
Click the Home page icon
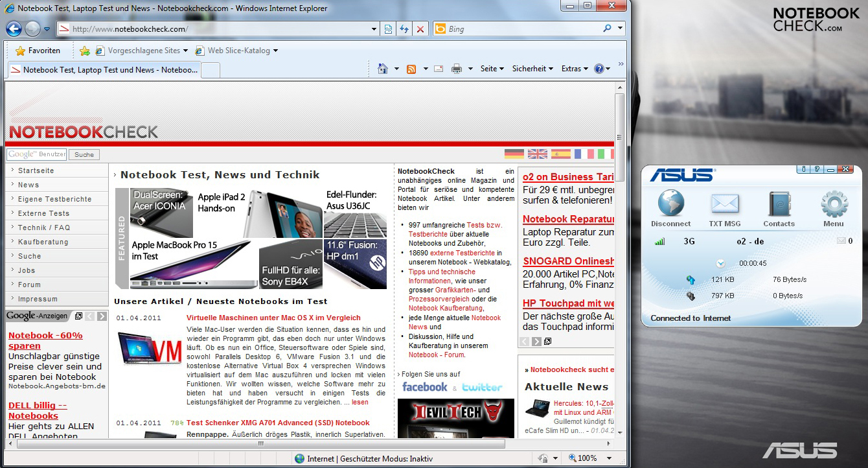(383, 69)
